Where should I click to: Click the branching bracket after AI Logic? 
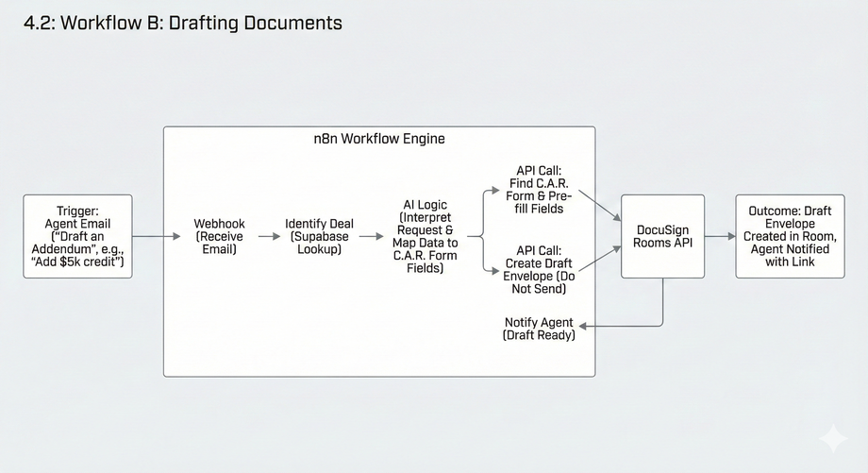tap(484, 231)
